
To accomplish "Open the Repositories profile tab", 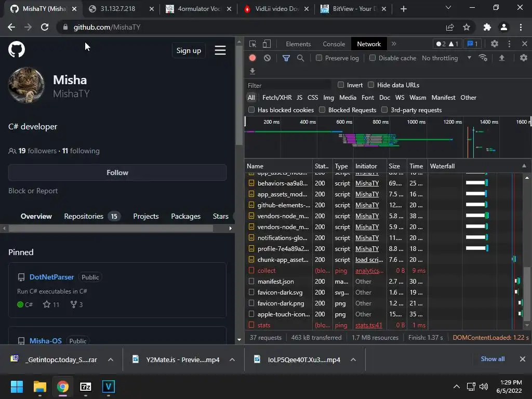I will [92, 217].
